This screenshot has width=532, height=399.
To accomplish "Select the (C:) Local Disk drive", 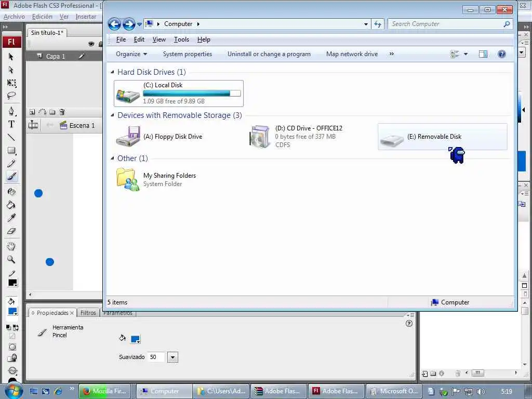I will pyautogui.click(x=179, y=94).
